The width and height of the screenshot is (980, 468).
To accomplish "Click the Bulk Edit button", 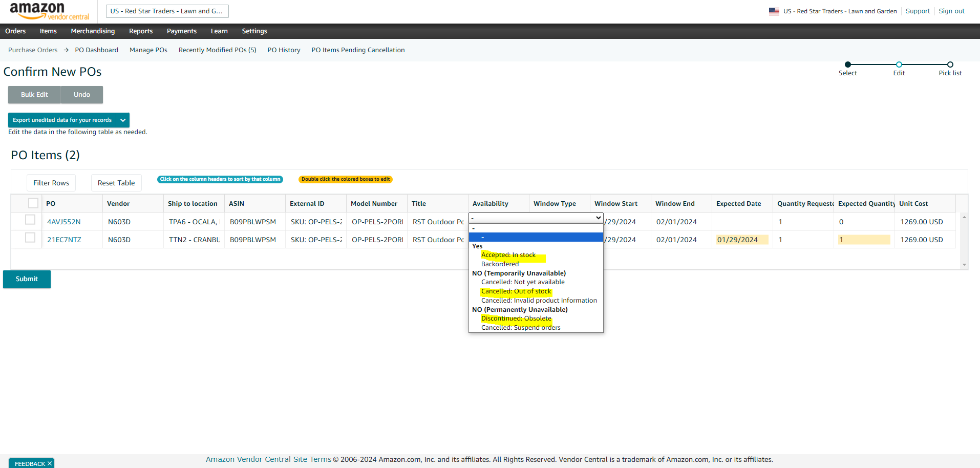I will pos(34,95).
